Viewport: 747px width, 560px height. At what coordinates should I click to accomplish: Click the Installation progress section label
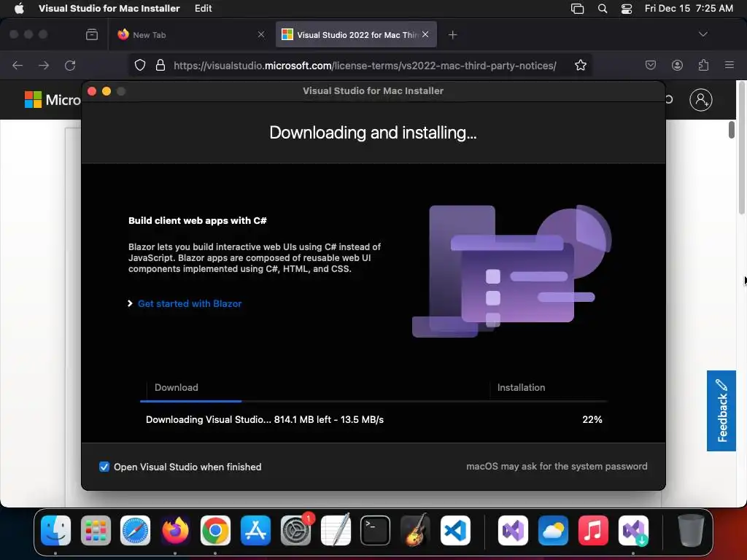[521, 388]
